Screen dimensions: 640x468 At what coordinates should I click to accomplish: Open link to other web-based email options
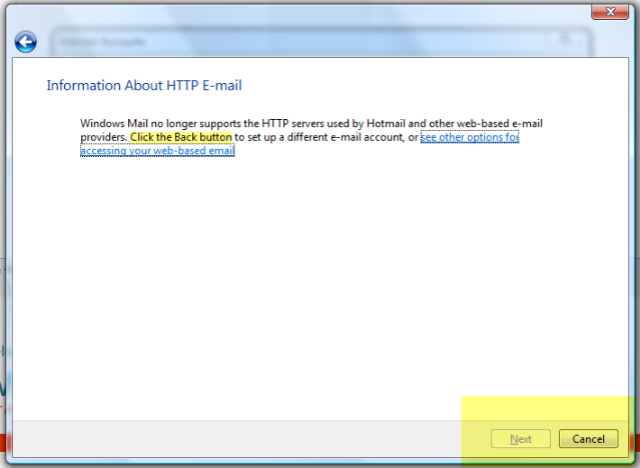(x=469, y=138)
